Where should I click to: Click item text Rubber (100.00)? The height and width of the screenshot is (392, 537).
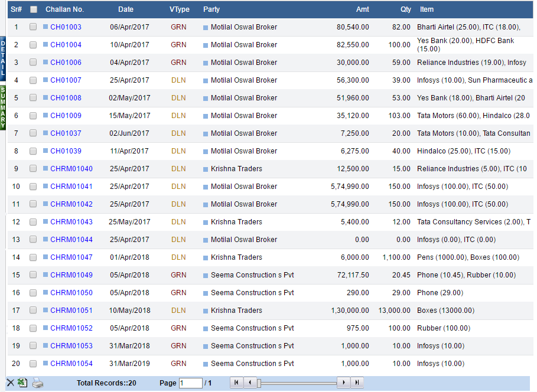(x=443, y=328)
